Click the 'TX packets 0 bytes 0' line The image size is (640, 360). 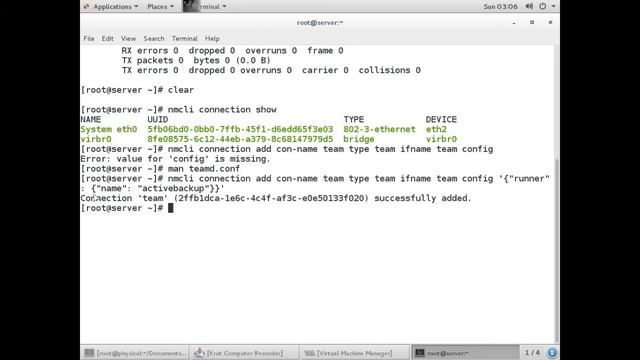(196, 60)
